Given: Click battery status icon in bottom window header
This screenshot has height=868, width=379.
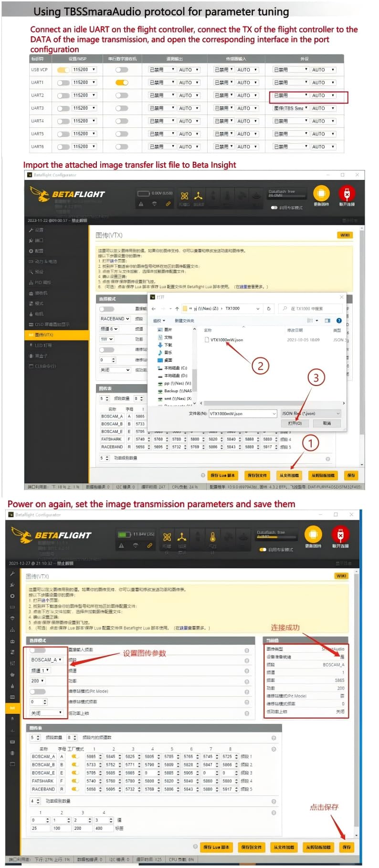Looking at the screenshot, I should click(x=124, y=534).
